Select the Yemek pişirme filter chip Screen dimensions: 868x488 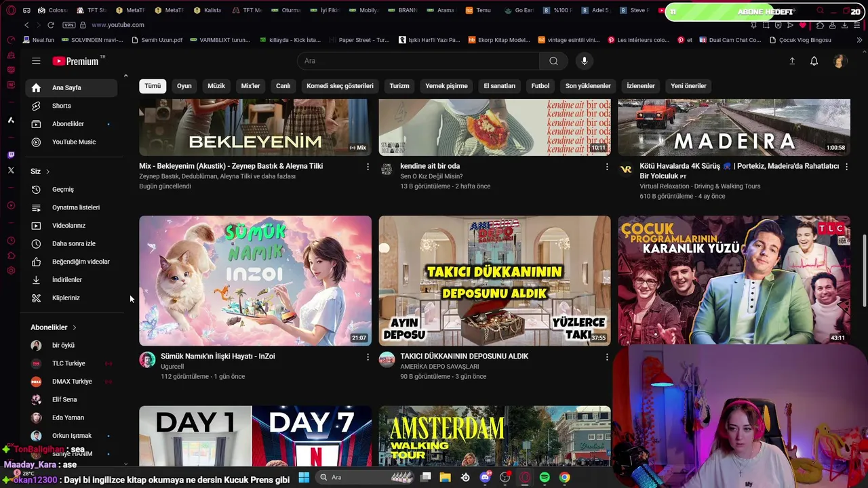(446, 86)
